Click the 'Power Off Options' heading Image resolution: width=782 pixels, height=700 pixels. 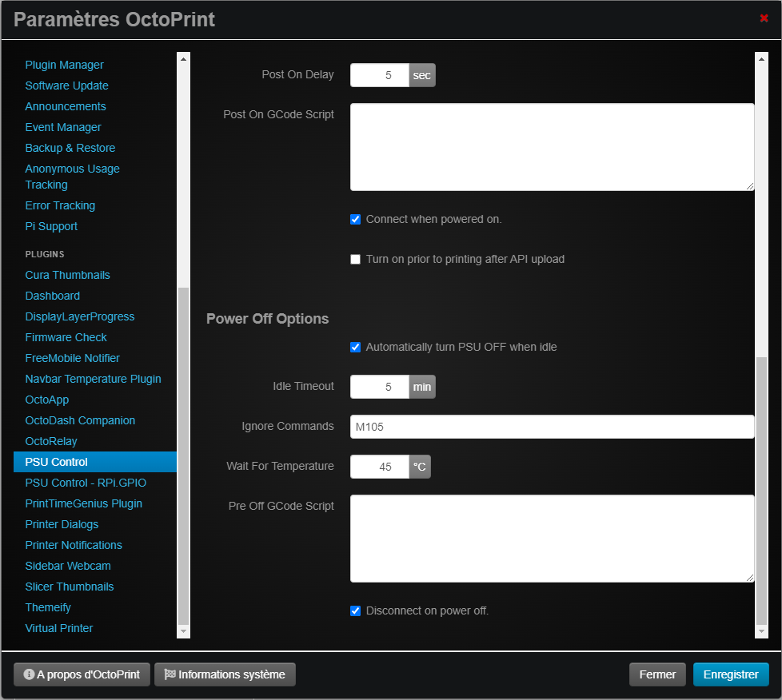pos(267,319)
